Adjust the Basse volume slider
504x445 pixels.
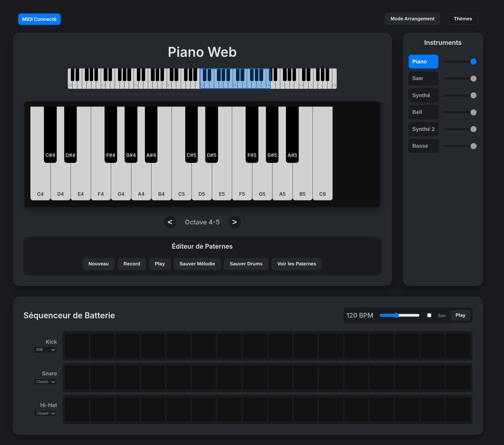tap(459, 146)
